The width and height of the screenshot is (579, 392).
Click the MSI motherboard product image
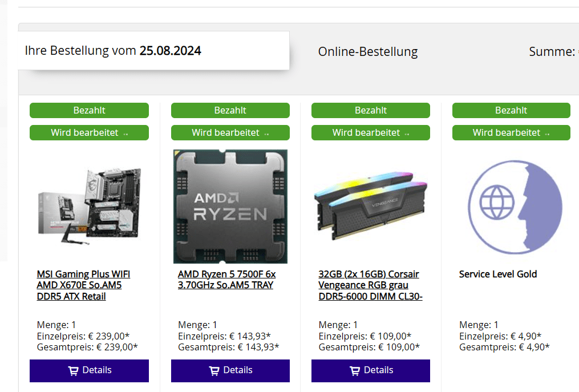point(90,207)
